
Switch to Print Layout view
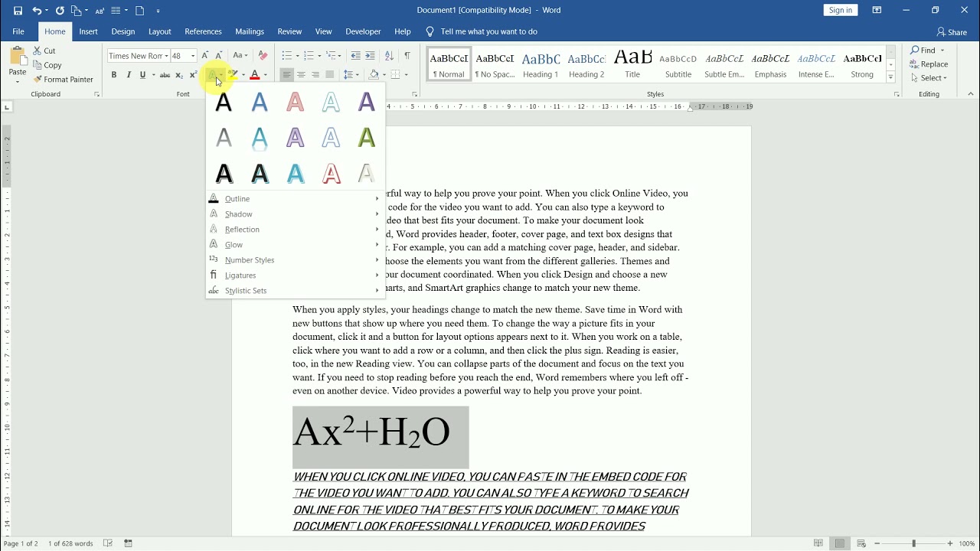tap(840, 543)
